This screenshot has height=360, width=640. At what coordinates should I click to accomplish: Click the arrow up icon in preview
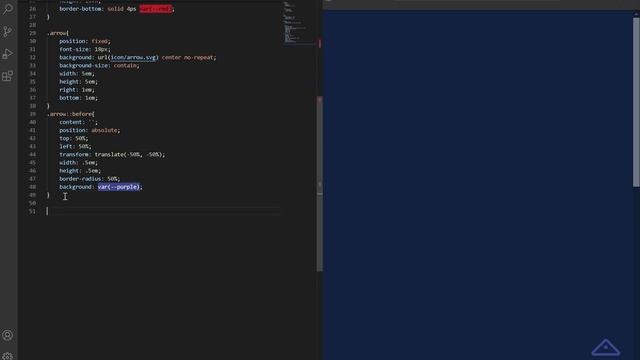pyautogui.click(x=606, y=347)
